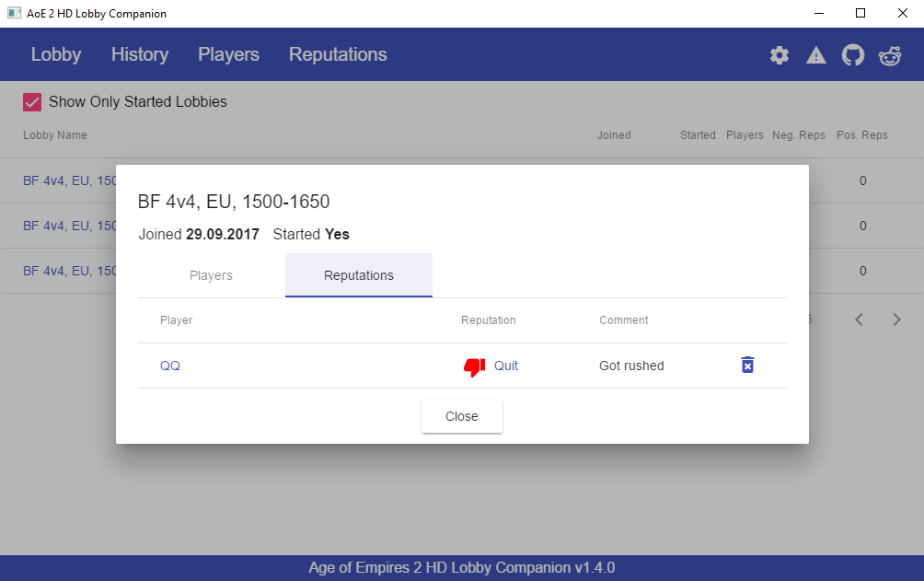924x581 pixels.
Task: Delete the QQ reputation with trash icon
Action: click(747, 366)
